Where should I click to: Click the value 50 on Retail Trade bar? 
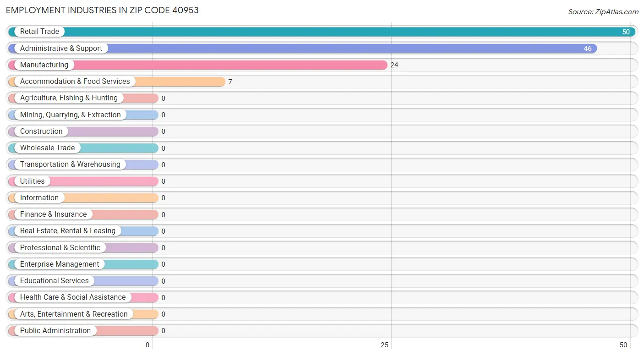pos(626,32)
